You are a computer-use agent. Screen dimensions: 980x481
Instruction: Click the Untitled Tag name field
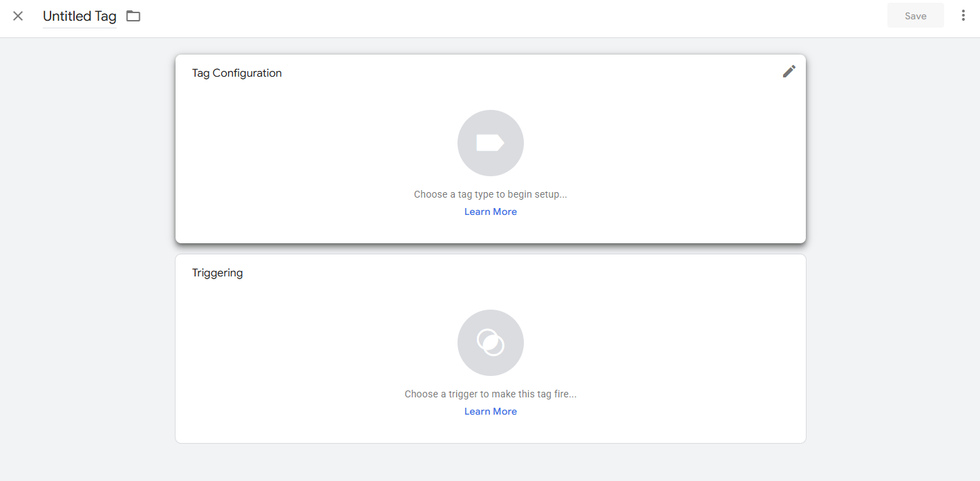tap(79, 16)
